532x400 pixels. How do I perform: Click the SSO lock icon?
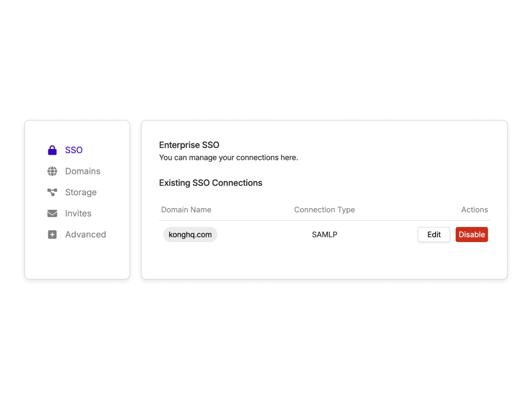(x=52, y=150)
